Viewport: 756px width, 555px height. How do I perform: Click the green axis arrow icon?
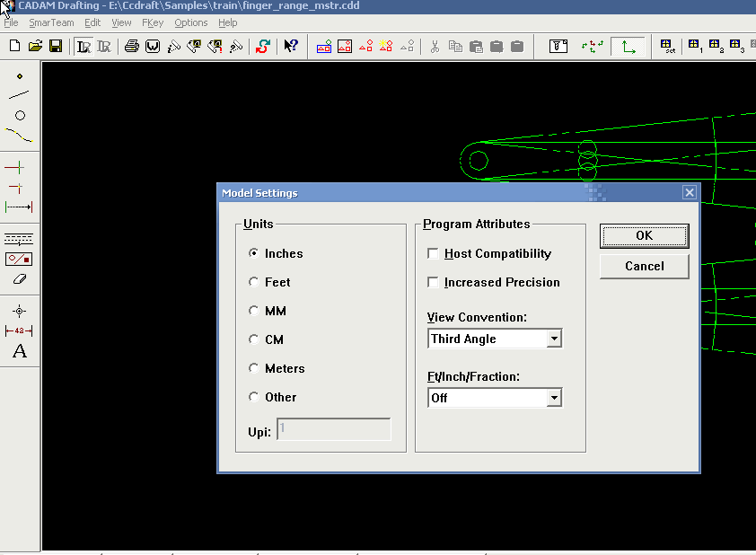click(628, 47)
